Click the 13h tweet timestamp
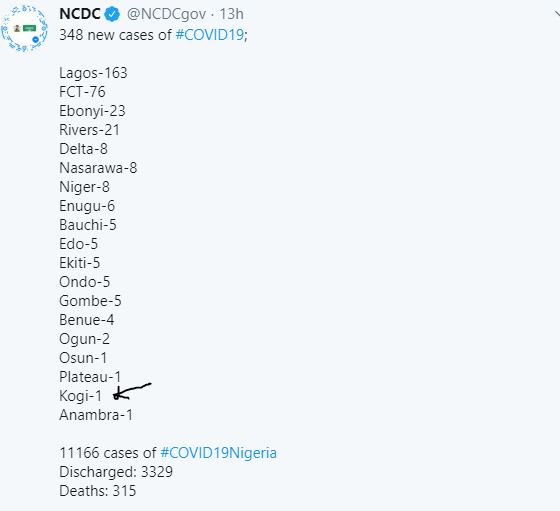560x511 pixels. pyautogui.click(x=231, y=14)
